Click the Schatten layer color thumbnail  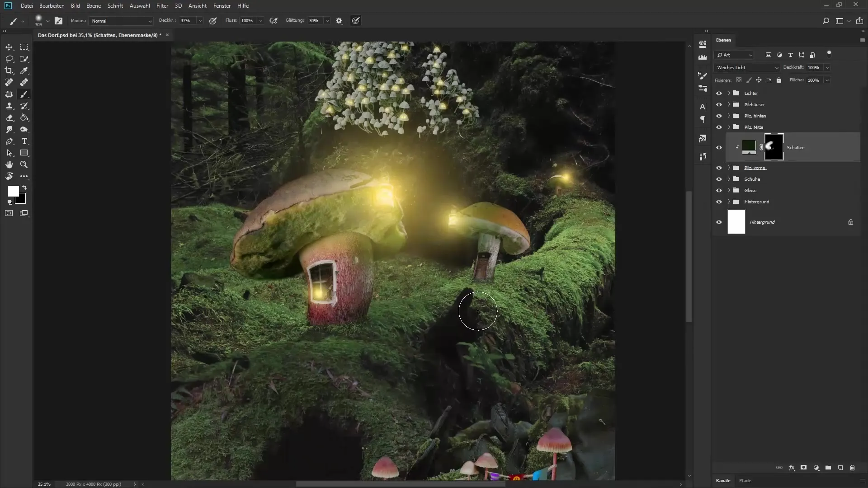tap(749, 146)
